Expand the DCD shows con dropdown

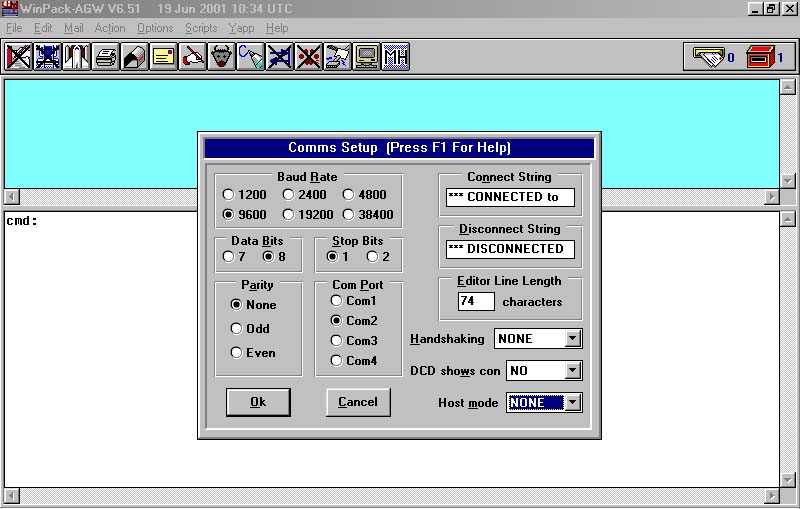pos(573,371)
